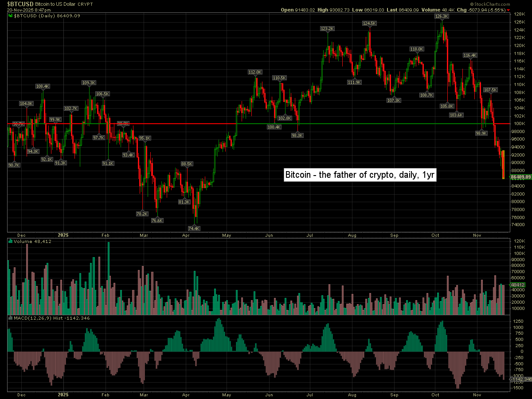Click the 86409.09 last price tag on axis

click(x=520, y=177)
